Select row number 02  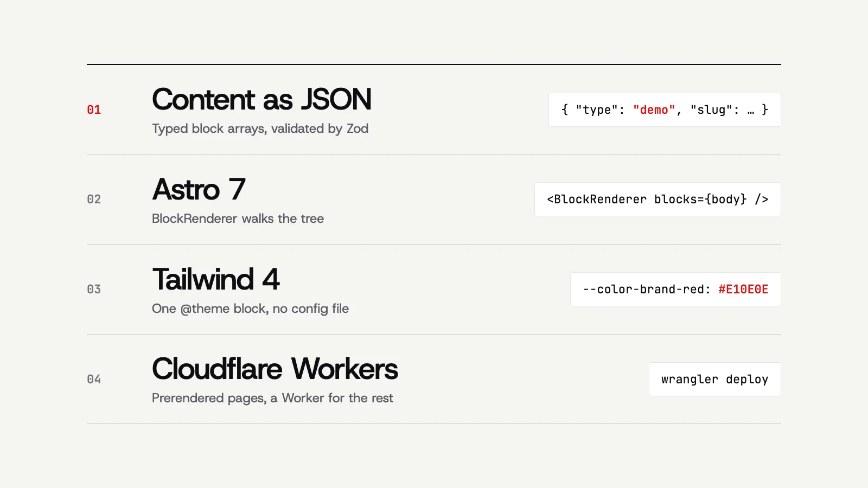point(94,200)
